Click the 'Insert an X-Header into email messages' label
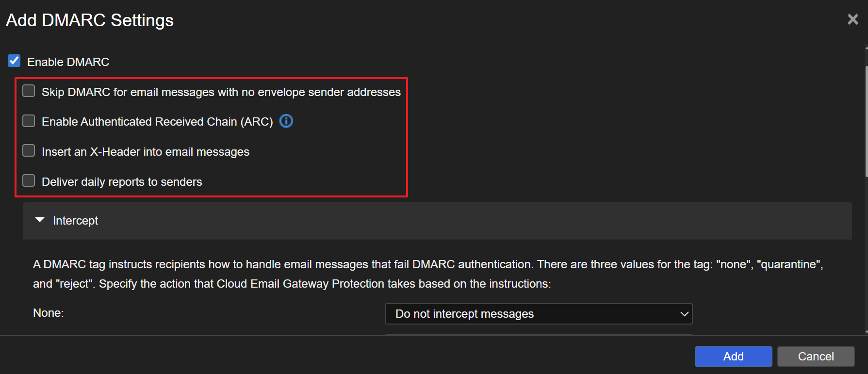Screen dimensions: 868x374 [x=146, y=152]
